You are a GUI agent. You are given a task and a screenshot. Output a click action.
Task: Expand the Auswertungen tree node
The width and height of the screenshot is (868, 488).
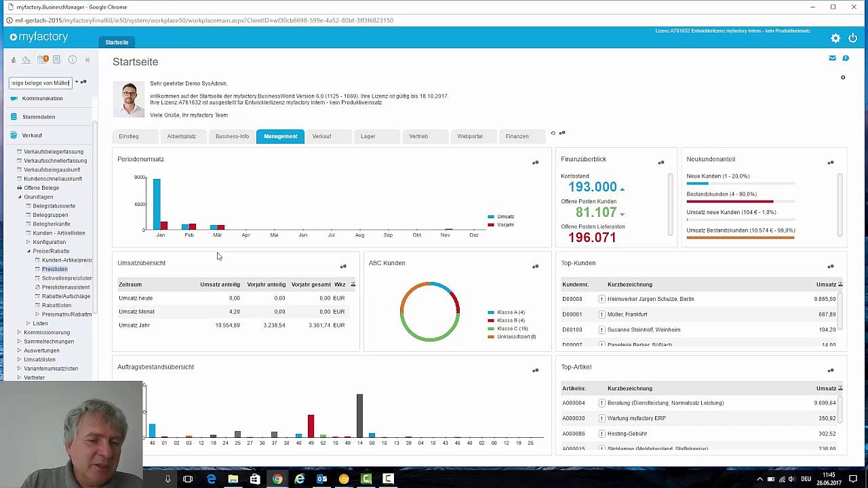click(19, 350)
